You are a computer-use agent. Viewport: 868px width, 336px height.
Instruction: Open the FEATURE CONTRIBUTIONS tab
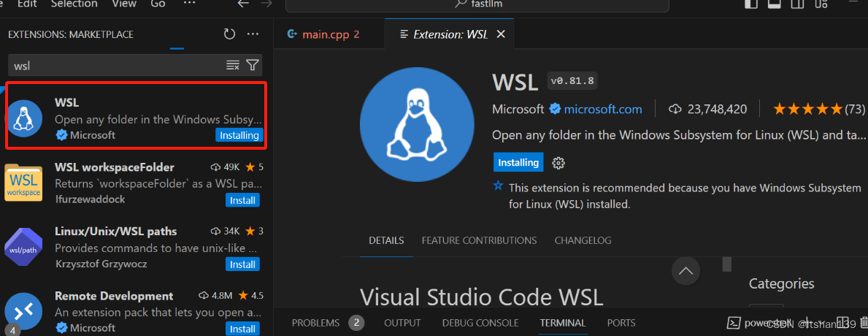pyautogui.click(x=479, y=241)
